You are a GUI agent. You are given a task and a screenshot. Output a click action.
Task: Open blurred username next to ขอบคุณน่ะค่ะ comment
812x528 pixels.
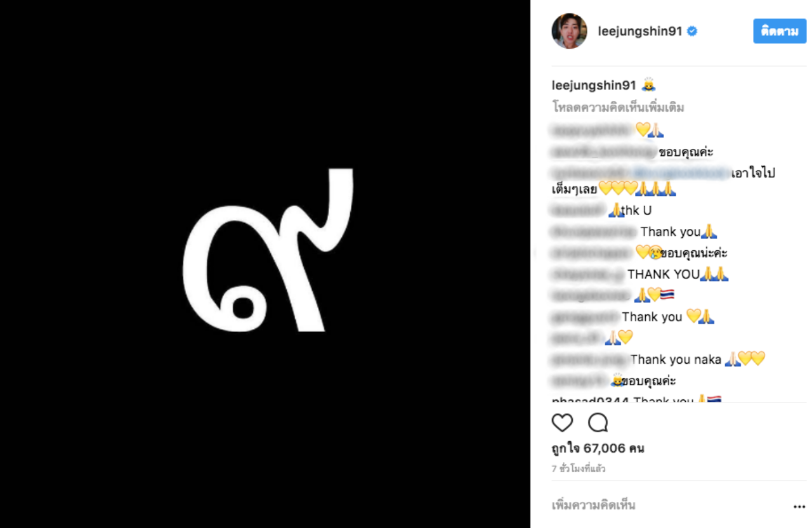pos(591,253)
